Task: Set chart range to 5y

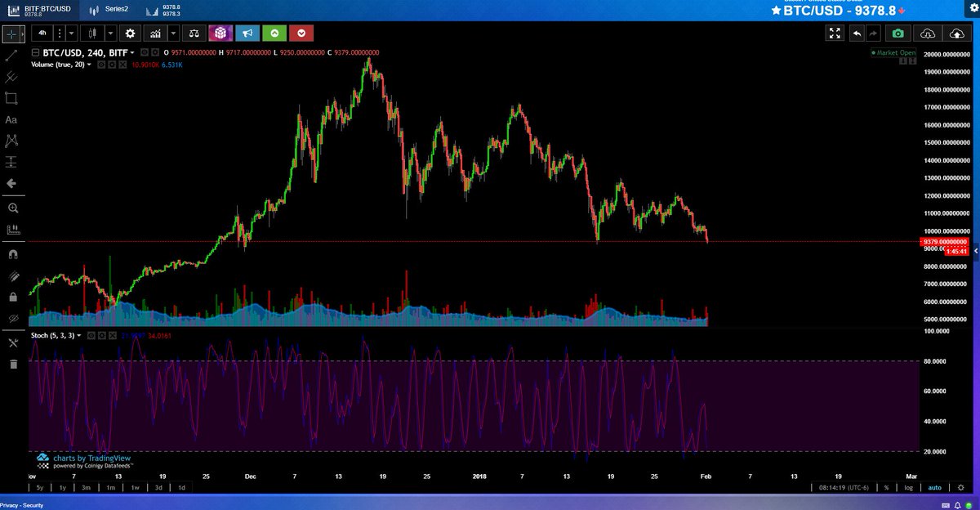Action: tap(40, 487)
